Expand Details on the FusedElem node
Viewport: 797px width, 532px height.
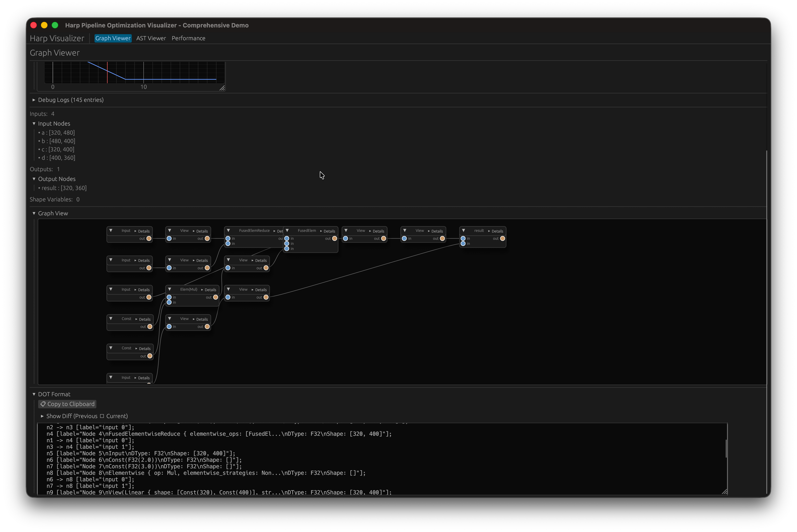point(327,231)
